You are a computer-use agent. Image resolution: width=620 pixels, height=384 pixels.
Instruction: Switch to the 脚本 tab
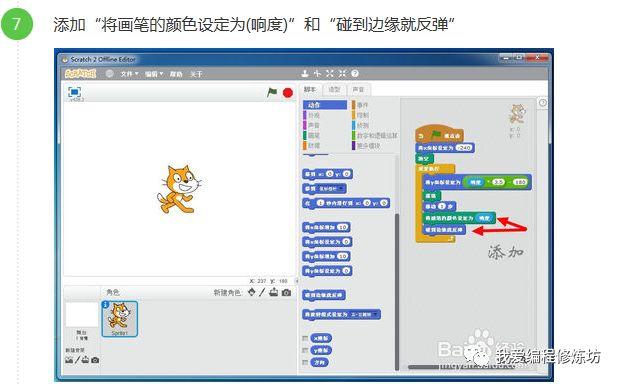click(310, 90)
